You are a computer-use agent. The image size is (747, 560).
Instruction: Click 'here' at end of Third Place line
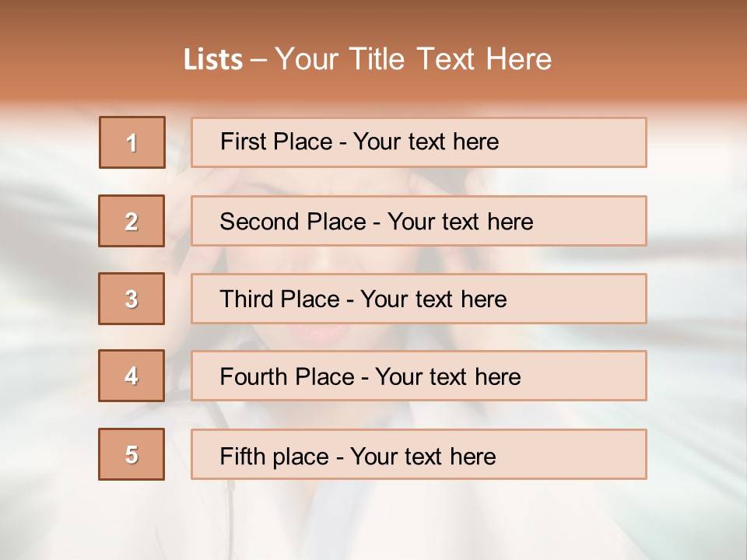[x=483, y=299]
